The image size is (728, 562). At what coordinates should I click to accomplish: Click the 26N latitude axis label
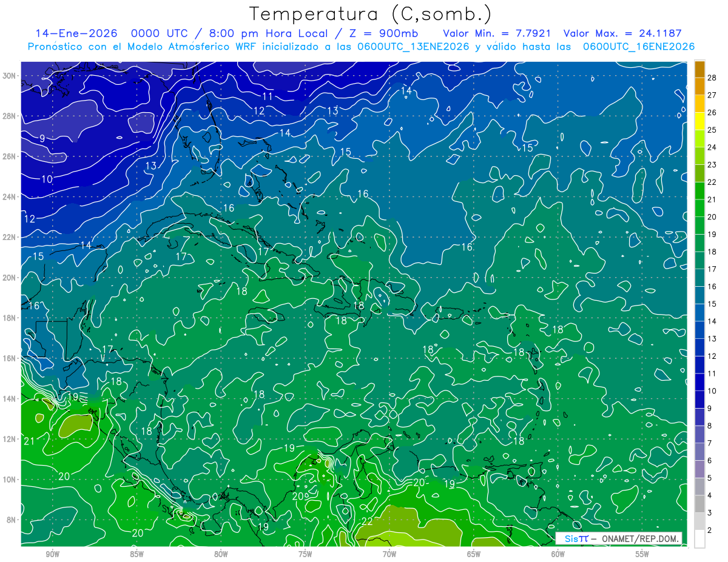10,156
